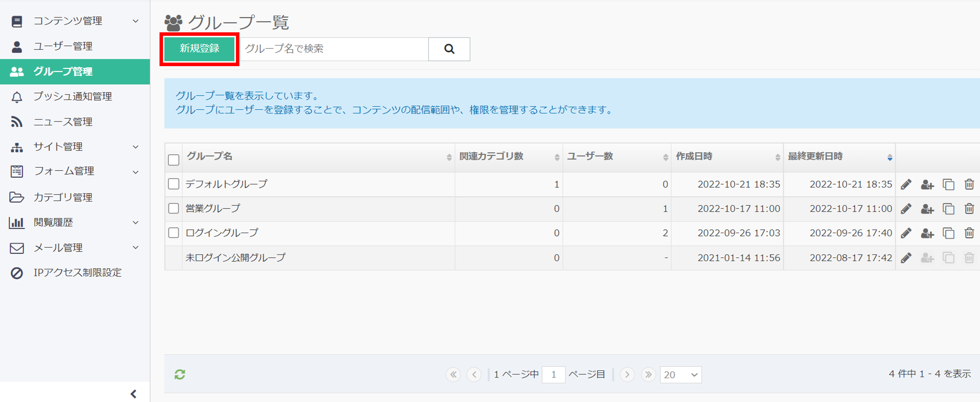Copy ログイングループ with duplicate icon
This screenshot has height=402, width=980.
(x=948, y=233)
